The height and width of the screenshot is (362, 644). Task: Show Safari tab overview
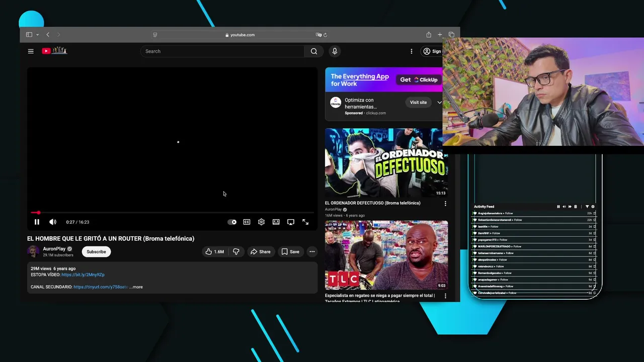[x=451, y=35]
